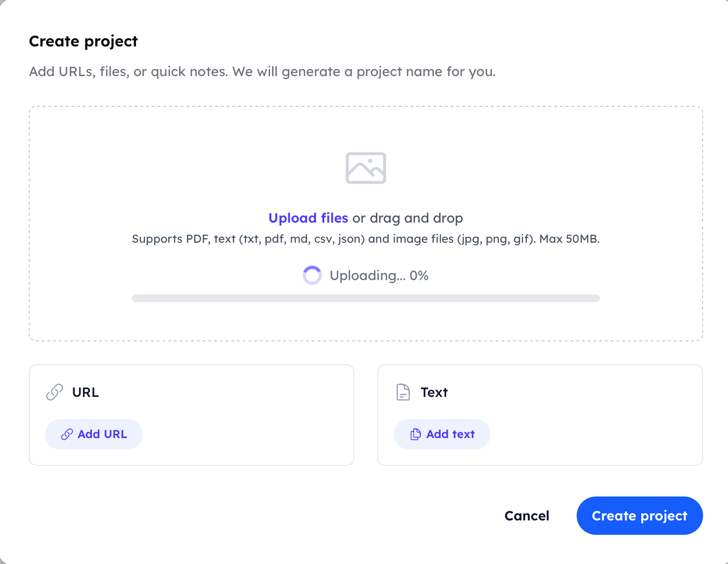Click the Add text button
This screenshot has height=564, width=728.
[x=442, y=434]
